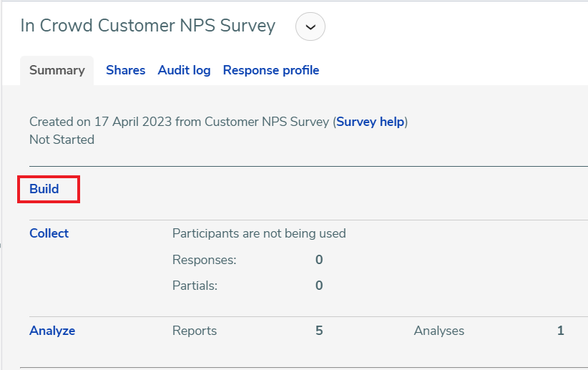Image resolution: width=588 pixels, height=370 pixels.
Task: Click the Reports count value 5
Action: point(319,331)
